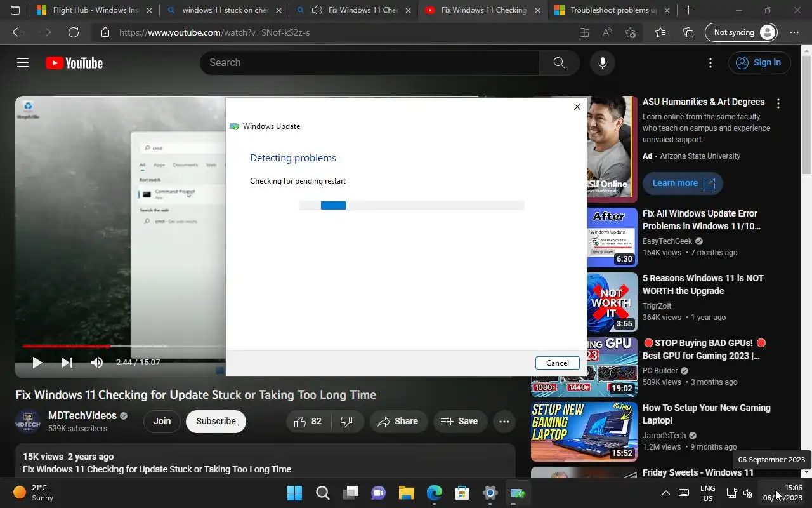Image resolution: width=812 pixels, height=508 pixels.
Task: Open Chat (Teams) from taskbar
Action: 379,493
